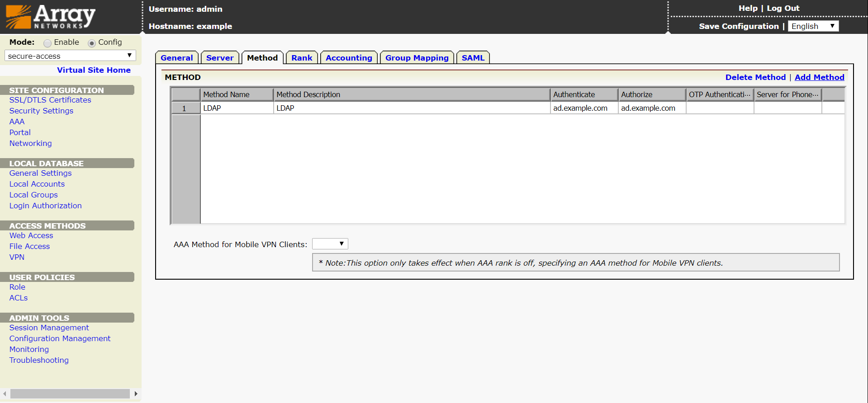868x403 pixels.
Task: Click the sidebar scrollbar left arrow
Action: pyautogui.click(x=5, y=394)
